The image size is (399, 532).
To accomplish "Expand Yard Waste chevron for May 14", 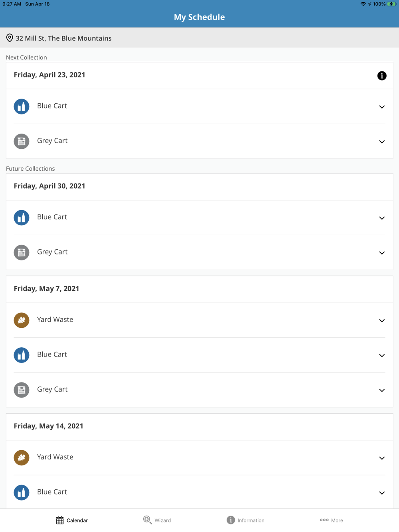I will click(381, 458).
